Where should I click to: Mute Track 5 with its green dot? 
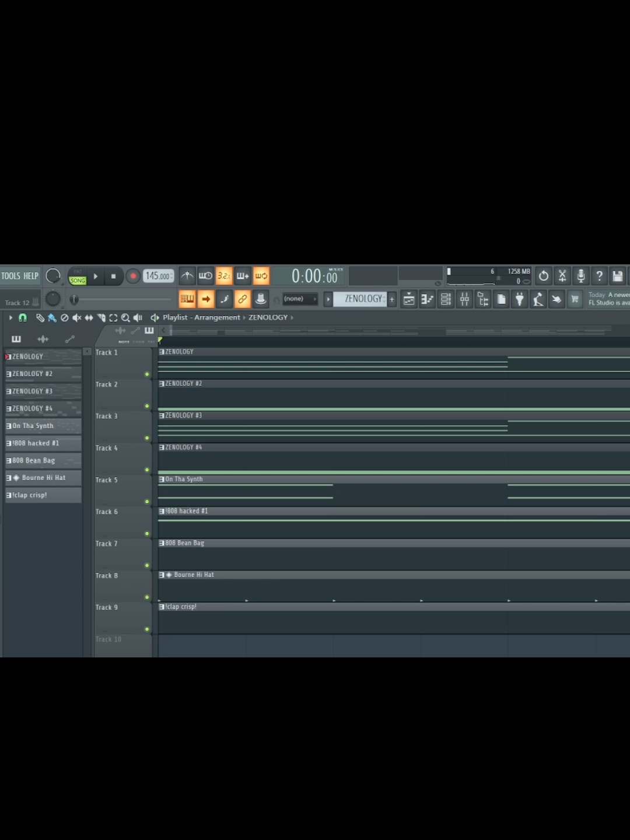[147, 502]
